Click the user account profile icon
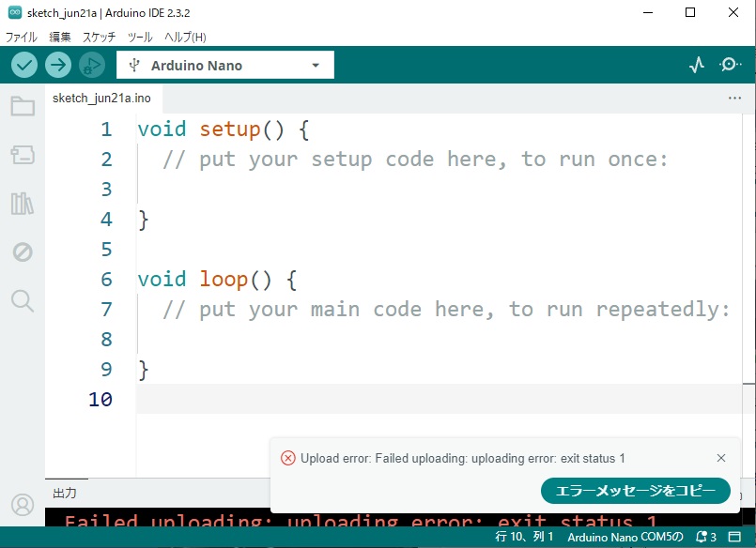The width and height of the screenshot is (756, 548). pos(23,505)
